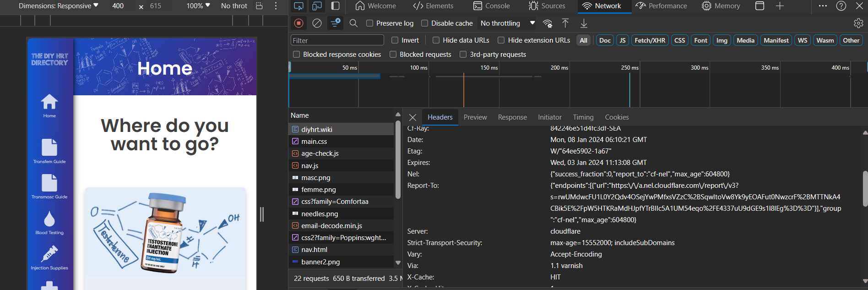The height and width of the screenshot is (290, 868).
Task: Select needles.png request row
Action: (341, 213)
